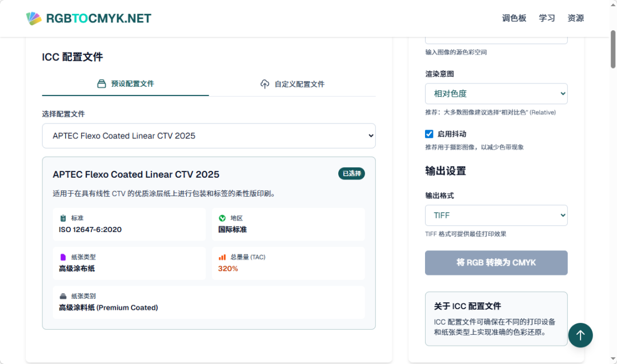This screenshot has width=617, height=364.
Task: Click the 将 RGB 转换为 CMYK button
Action: click(x=496, y=262)
